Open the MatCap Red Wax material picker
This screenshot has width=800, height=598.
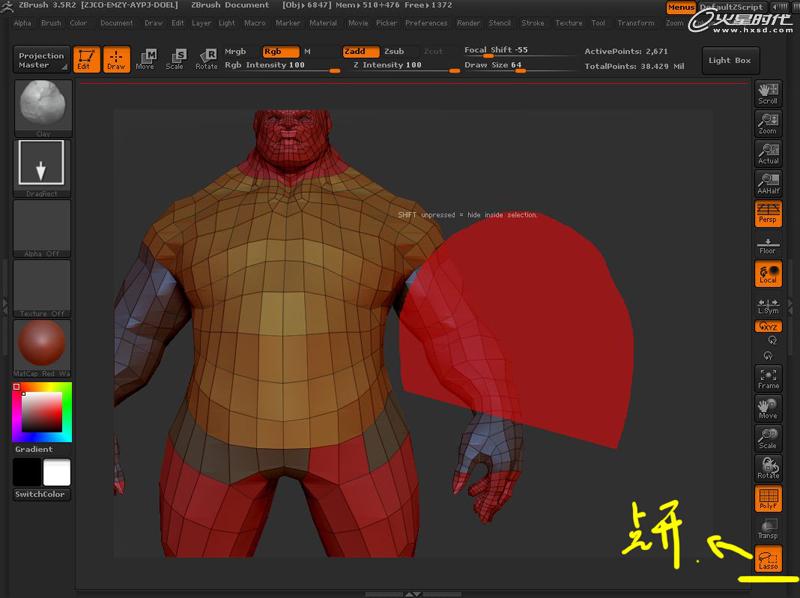tap(42, 348)
